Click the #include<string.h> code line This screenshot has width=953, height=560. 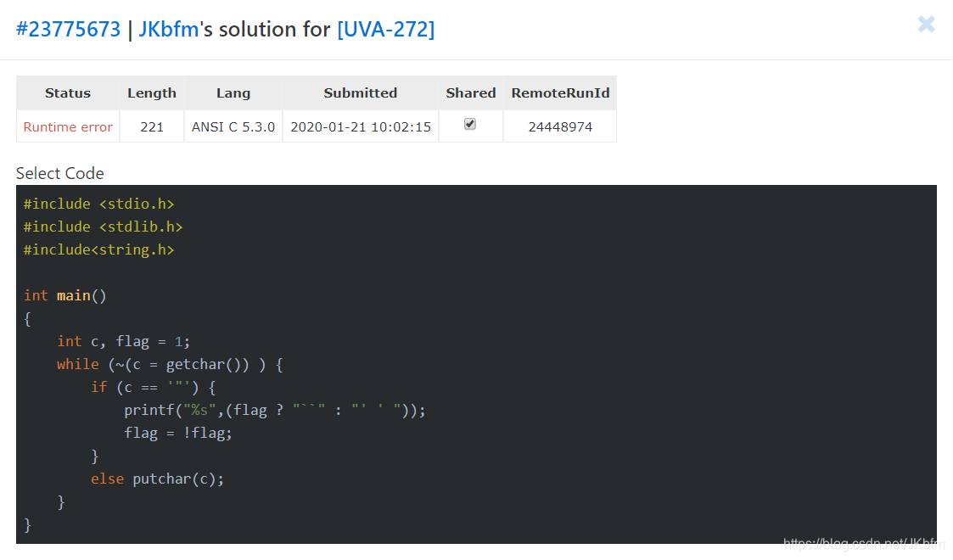coord(99,250)
